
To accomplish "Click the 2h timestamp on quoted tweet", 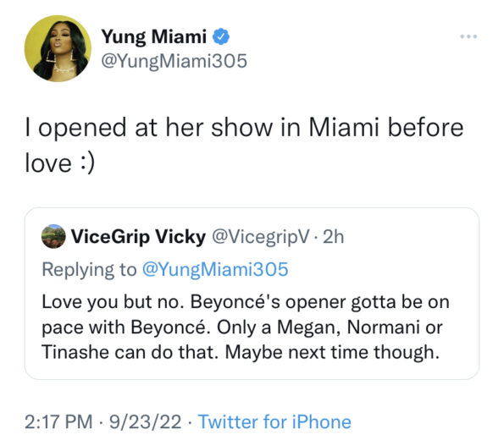I will tap(333, 237).
